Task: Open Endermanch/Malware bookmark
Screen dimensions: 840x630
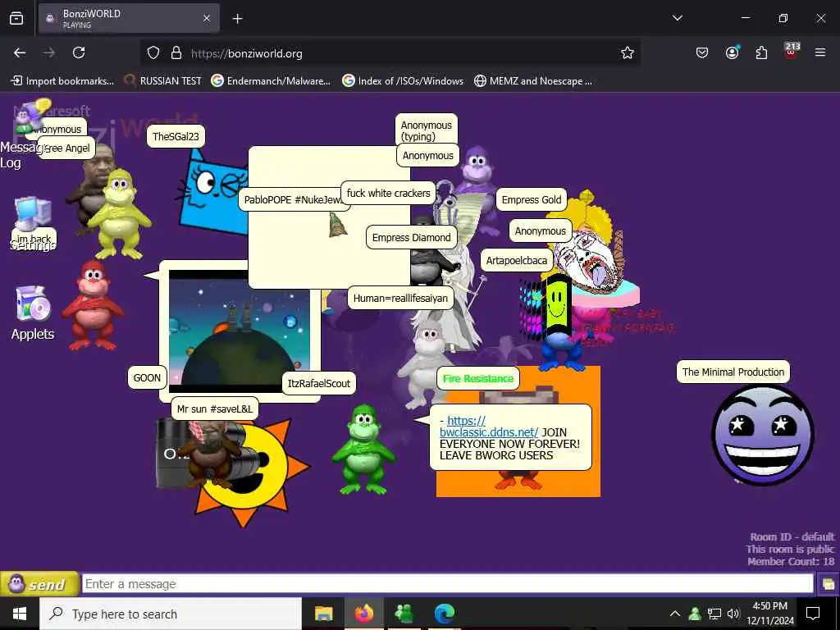Action: pos(271,81)
